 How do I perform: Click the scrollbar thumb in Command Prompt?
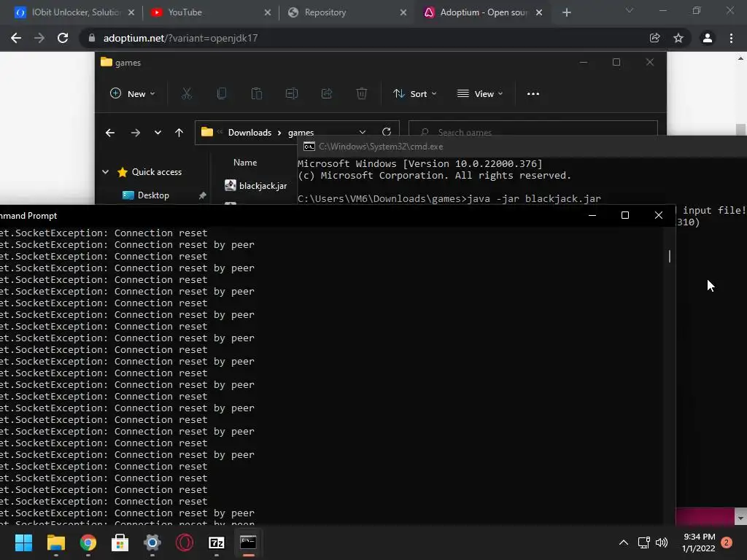click(670, 256)
